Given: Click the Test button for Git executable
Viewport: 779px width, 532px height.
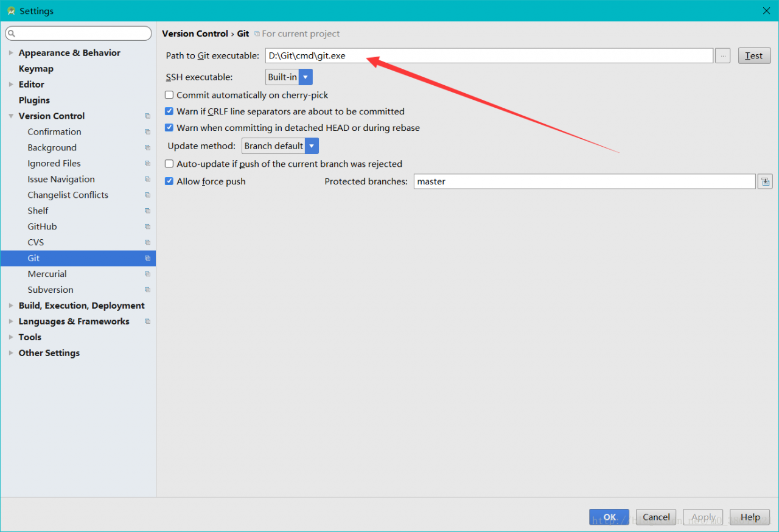Looking at the screenshot, I should [x=755, y=56].
